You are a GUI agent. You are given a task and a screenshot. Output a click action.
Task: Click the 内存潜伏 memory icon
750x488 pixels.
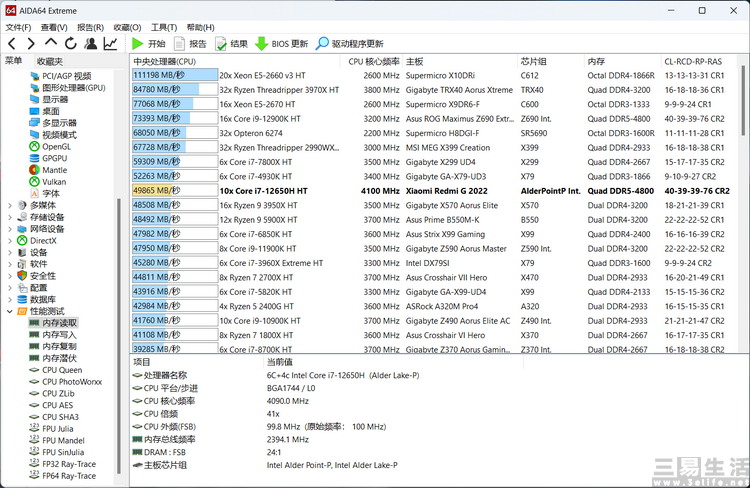tap(34, 358)
